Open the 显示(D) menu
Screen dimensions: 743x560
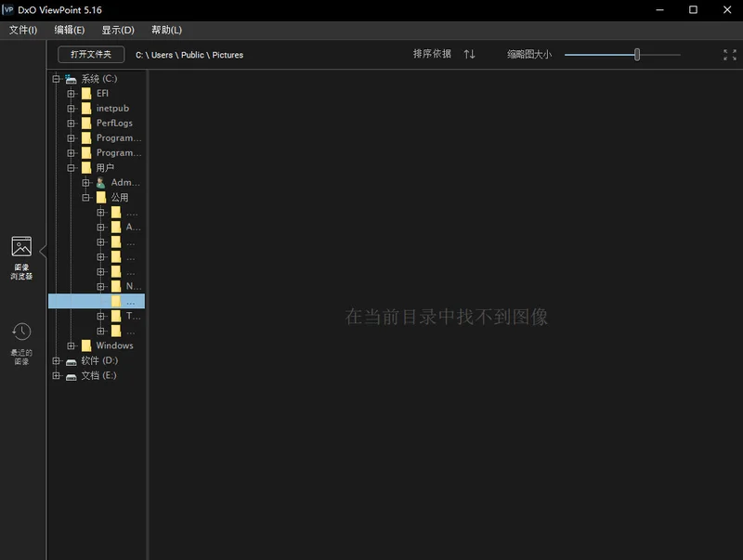tap(118, 31)
